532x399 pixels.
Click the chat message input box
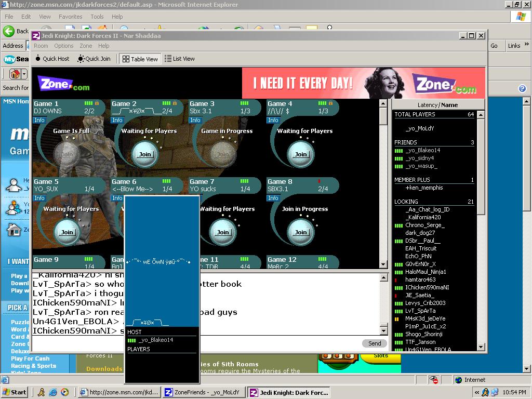[197, 343]
